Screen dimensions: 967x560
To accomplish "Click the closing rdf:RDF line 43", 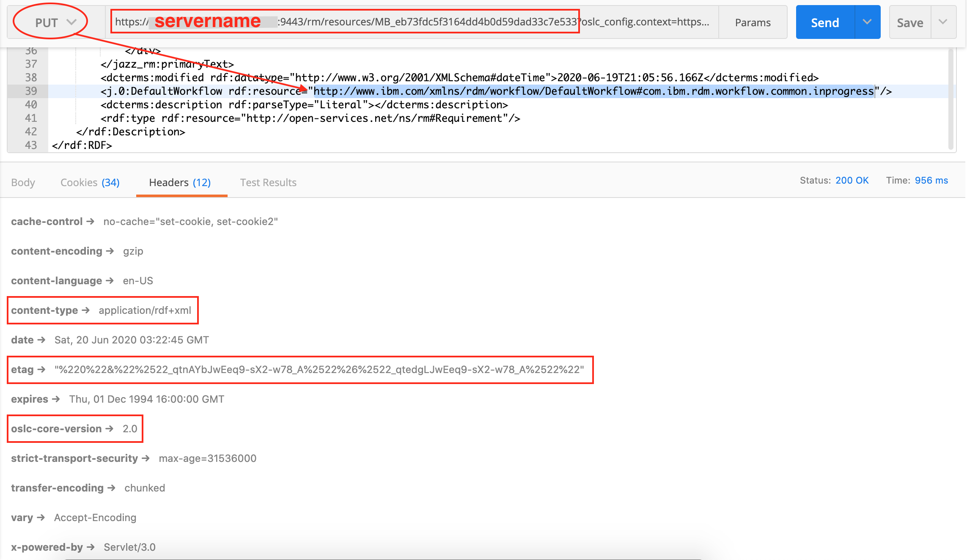I will (82, 145).
